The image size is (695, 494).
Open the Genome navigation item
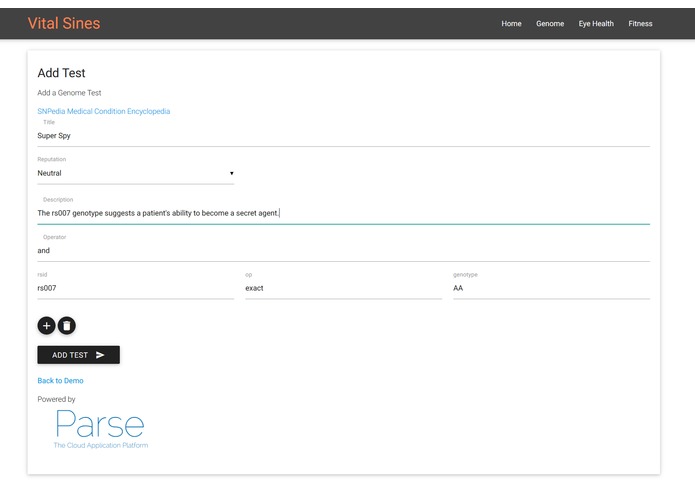point(550,23)
